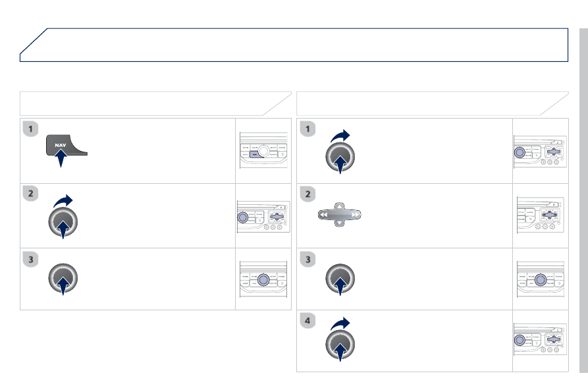Image resolution: width=588 pixels, height=392 pixels.
Task: Select the right column section header bar
Action: click(433, 103)
